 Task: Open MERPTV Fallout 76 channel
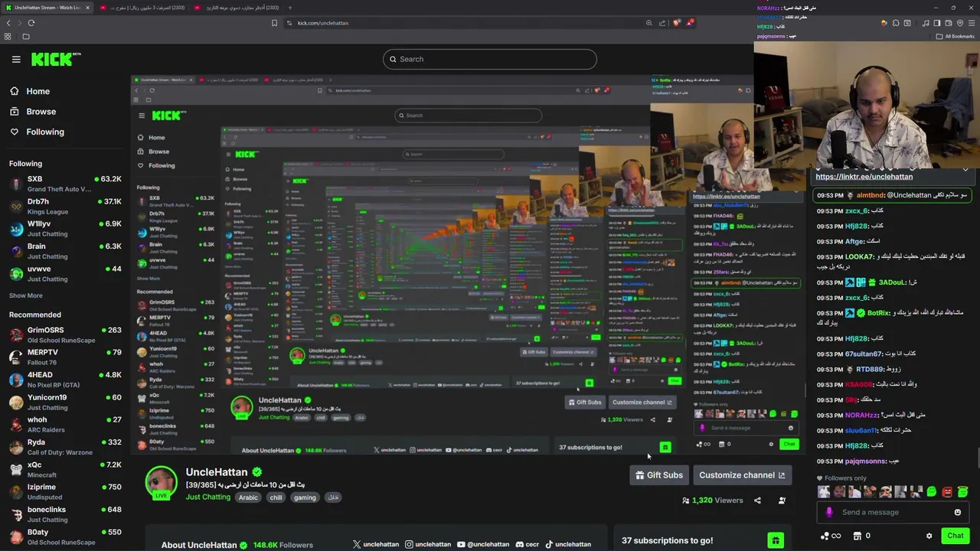65,357
